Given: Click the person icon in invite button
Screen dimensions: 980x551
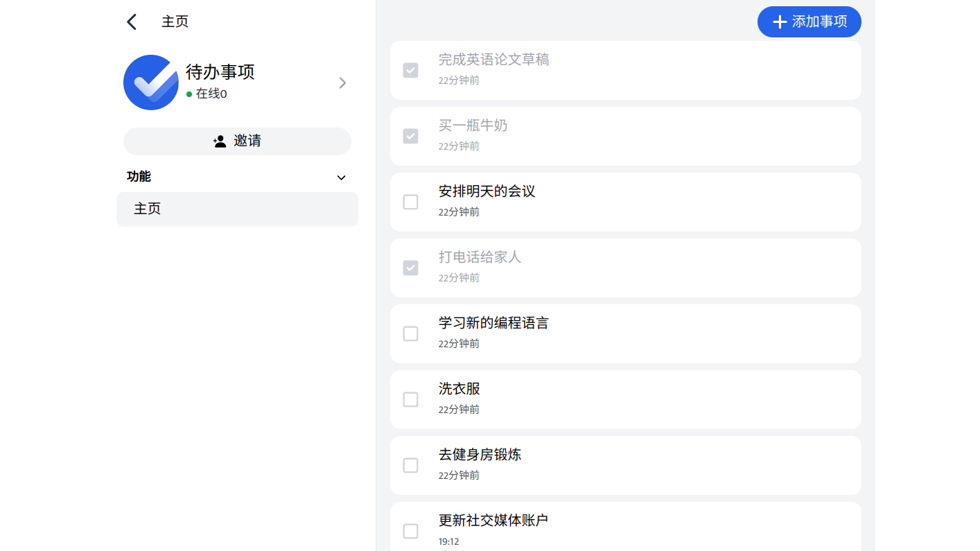Looking at the screenshot, I should (220, 141).
